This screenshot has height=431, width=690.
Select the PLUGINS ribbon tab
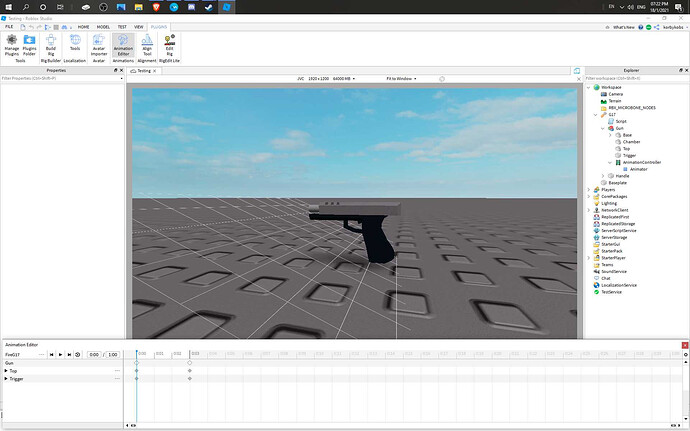159,27
